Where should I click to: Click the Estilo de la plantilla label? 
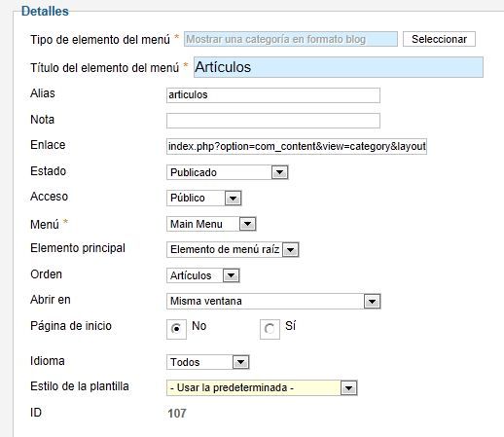pyautogui.click(x=80, y=386)
